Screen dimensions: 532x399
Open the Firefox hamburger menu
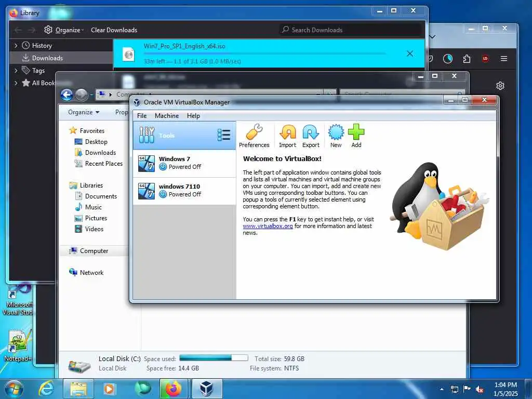click(504, 59)
